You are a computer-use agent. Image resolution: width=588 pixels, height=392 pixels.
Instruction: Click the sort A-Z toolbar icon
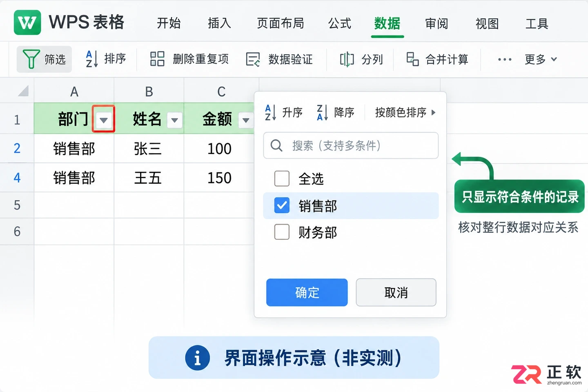point(92,59)
